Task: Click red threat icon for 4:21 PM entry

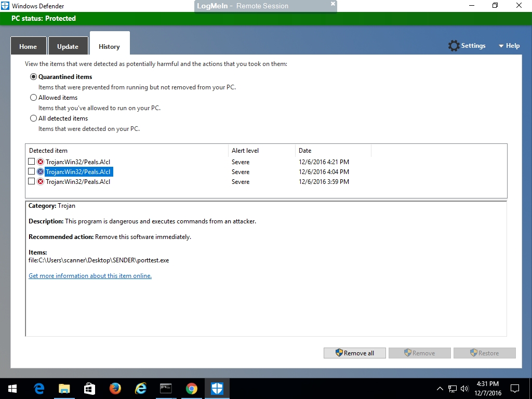Action: [x=41, y=162]
